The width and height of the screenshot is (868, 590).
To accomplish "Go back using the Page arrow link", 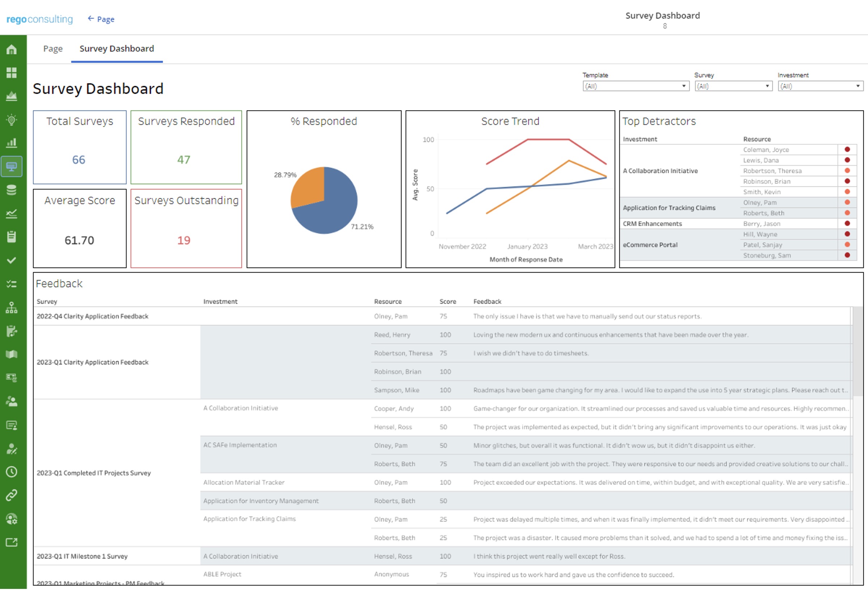I will coord(101,19).
